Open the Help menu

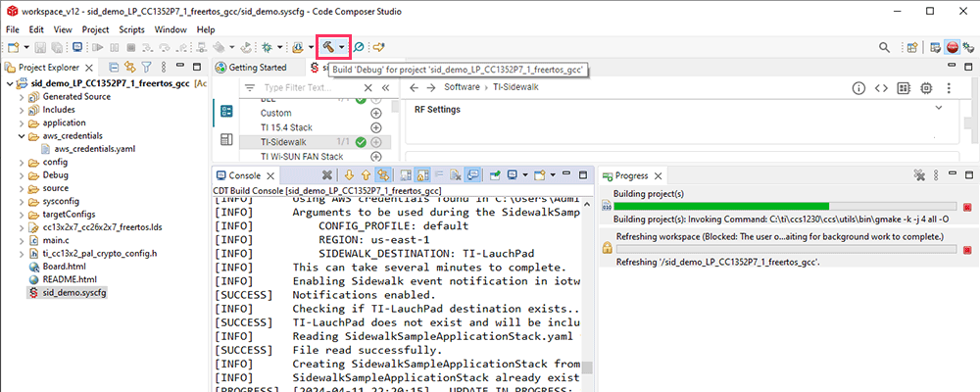click(206, 29)
